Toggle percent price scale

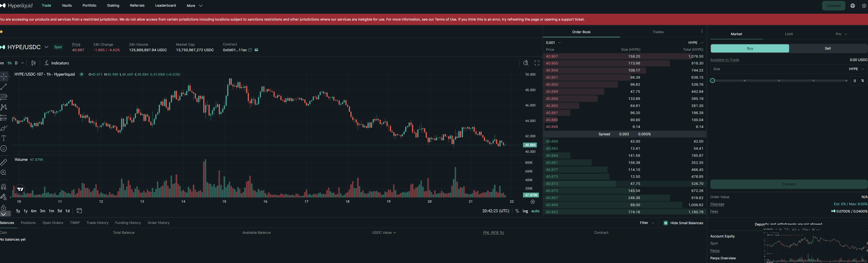point(517,211)
